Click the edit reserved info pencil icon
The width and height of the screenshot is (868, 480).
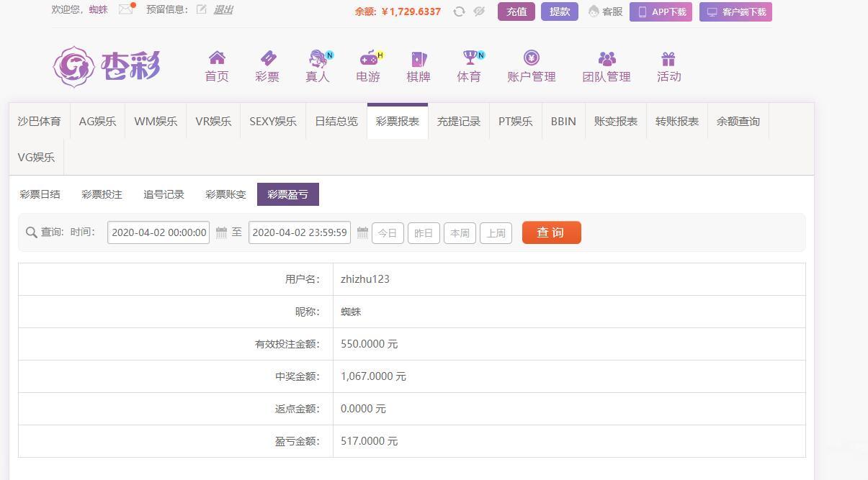[x=202, y=9]
